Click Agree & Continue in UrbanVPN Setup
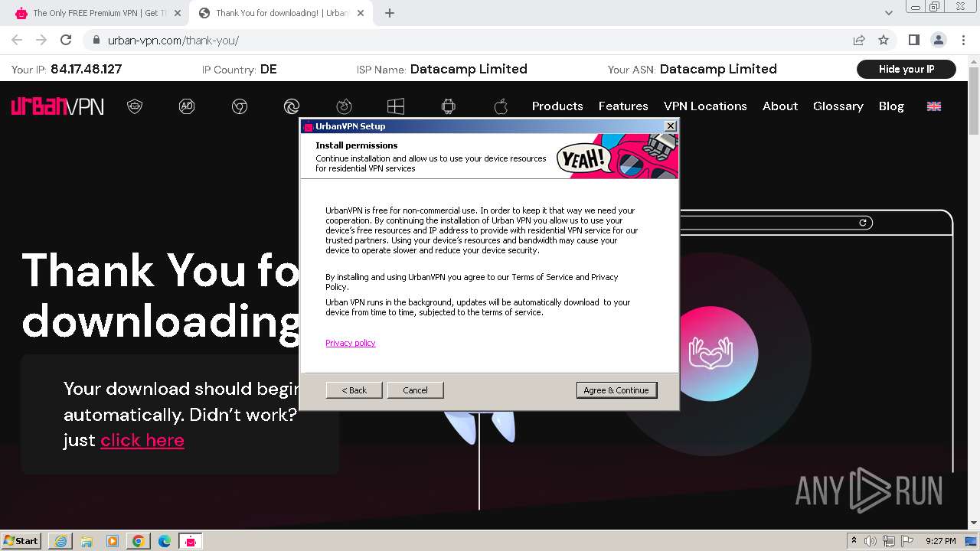 (x=616, y=390)
